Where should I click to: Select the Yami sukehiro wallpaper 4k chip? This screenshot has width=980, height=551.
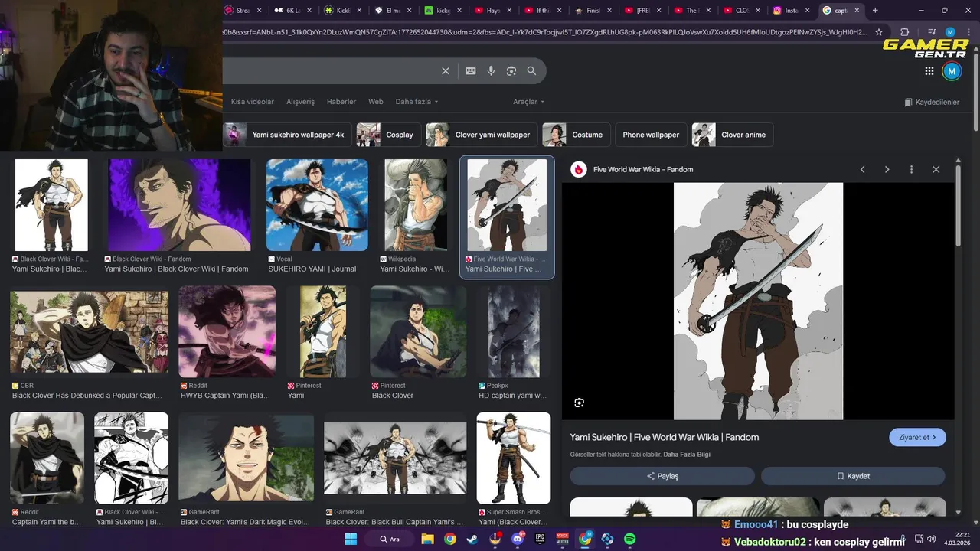(x=288, y=135)
